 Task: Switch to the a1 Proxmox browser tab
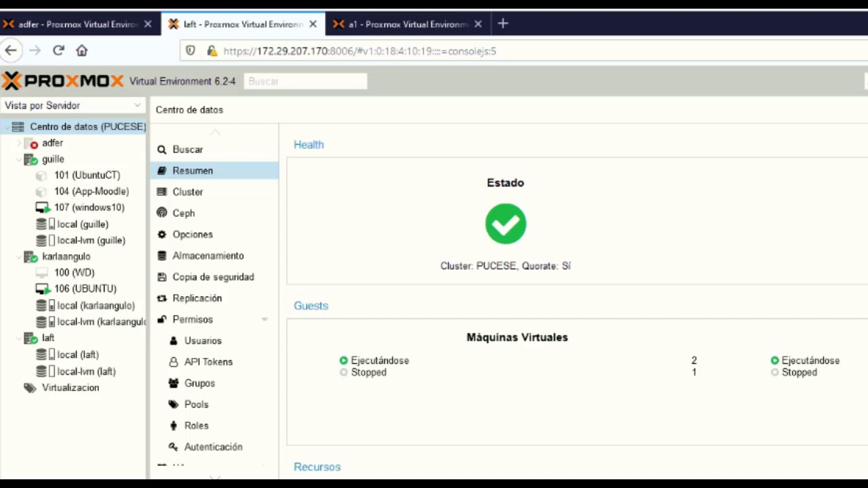407,24
